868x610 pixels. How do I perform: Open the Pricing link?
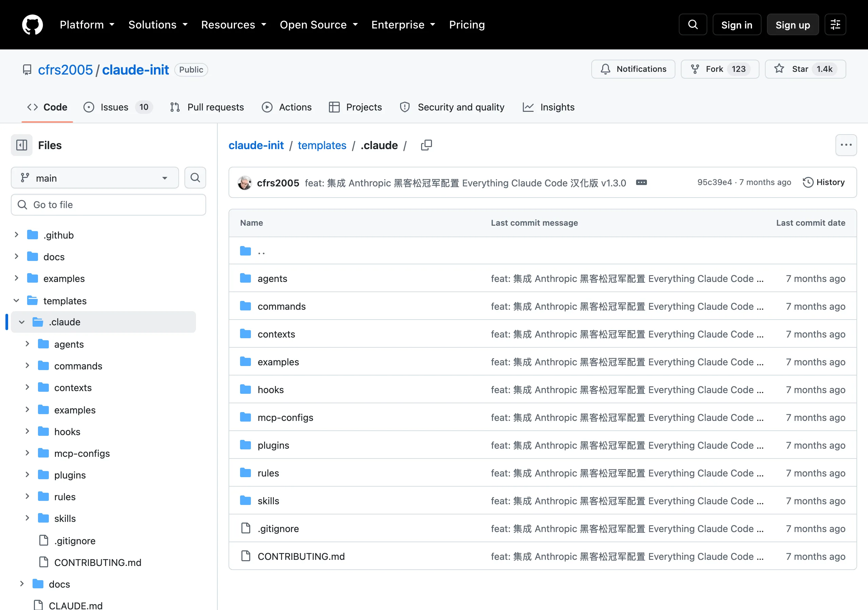467,25
